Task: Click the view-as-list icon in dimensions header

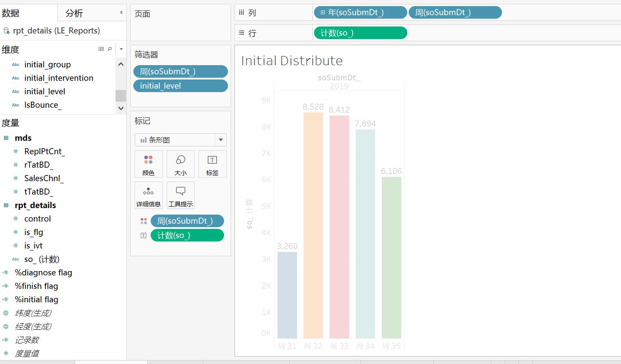Action: (101, 49)
